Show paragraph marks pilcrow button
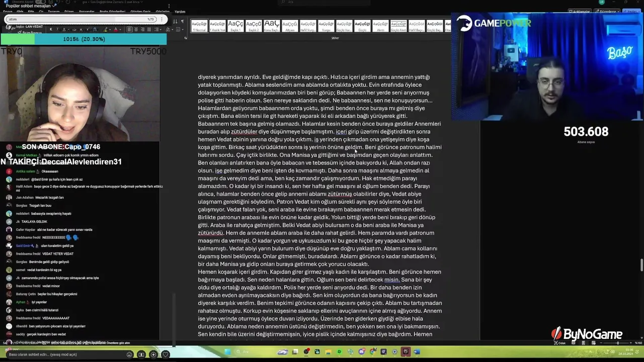 [182, 22]
